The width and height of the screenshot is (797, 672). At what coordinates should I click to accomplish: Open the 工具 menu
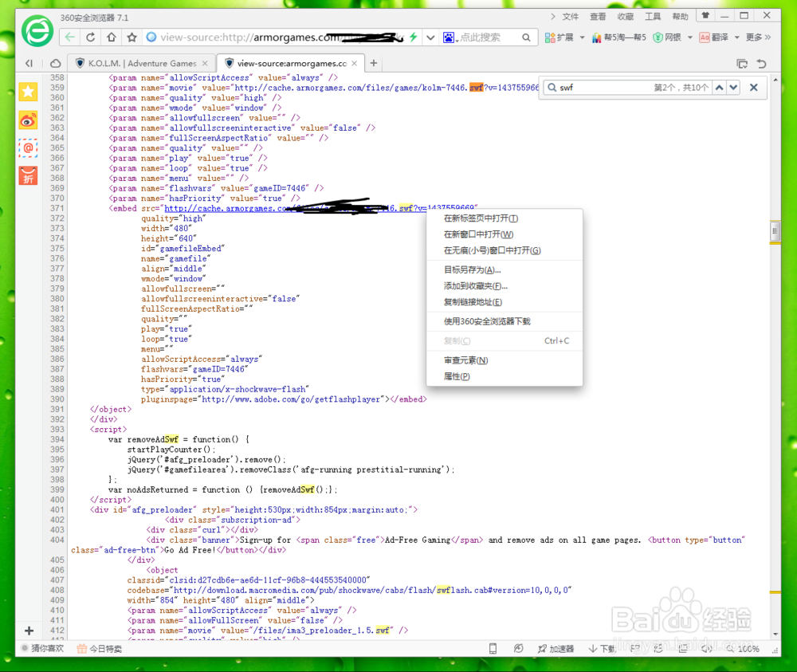pyautogui.click(x=653, y=16)
